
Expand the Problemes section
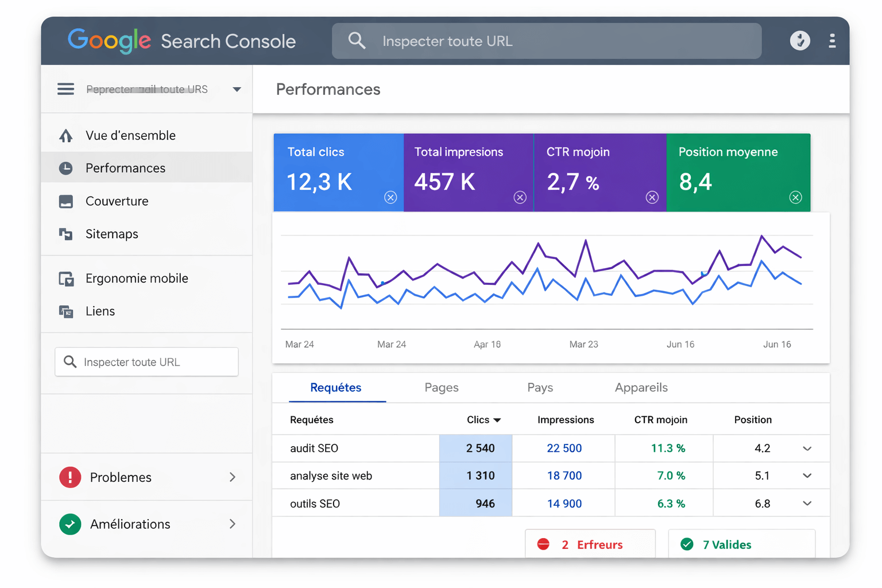click(x=232, y=477)
